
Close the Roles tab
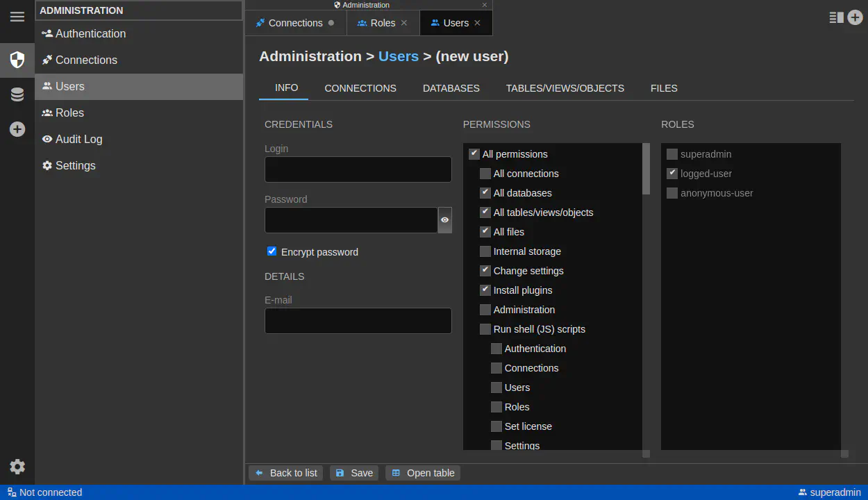tap(404, 23)
